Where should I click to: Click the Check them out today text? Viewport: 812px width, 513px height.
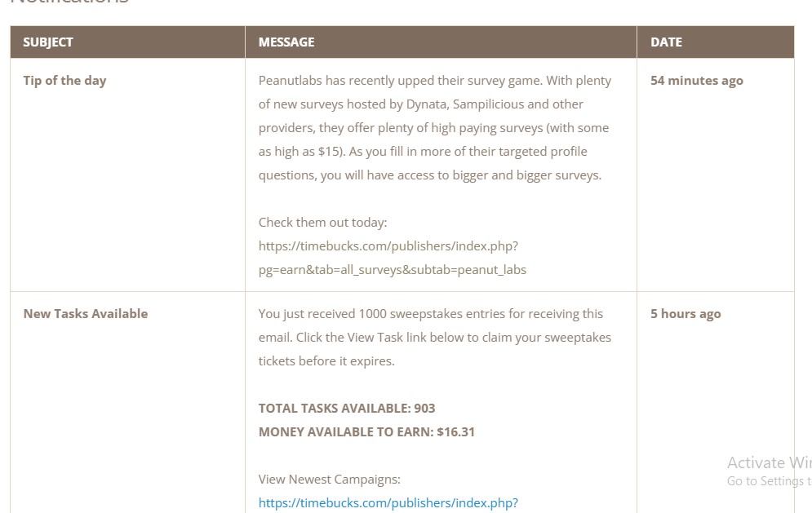click(322, 222)
